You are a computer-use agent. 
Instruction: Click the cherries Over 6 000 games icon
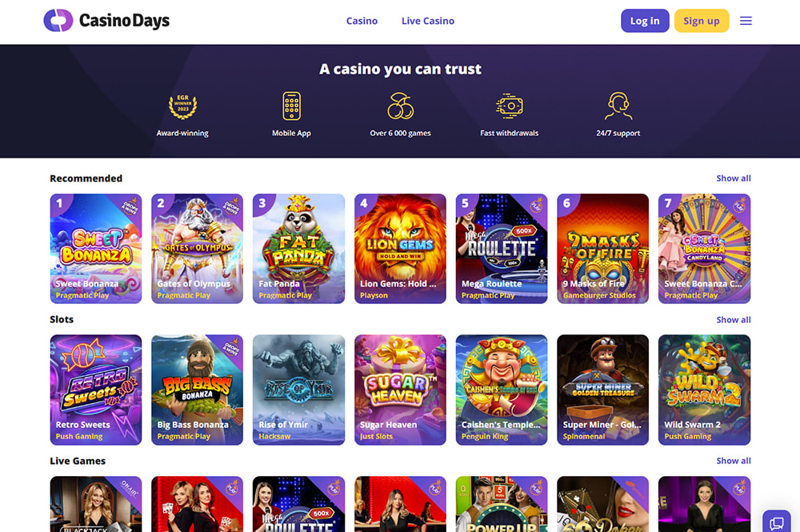401,106
